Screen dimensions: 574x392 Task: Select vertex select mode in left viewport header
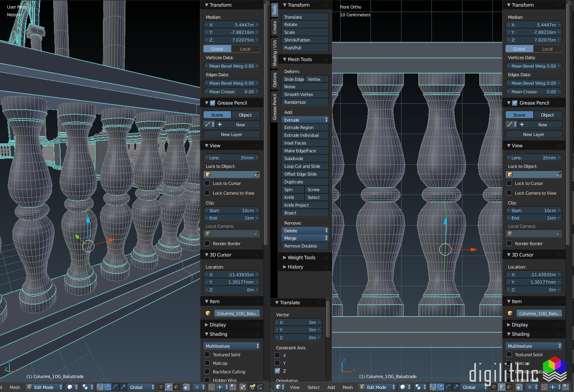161,387
